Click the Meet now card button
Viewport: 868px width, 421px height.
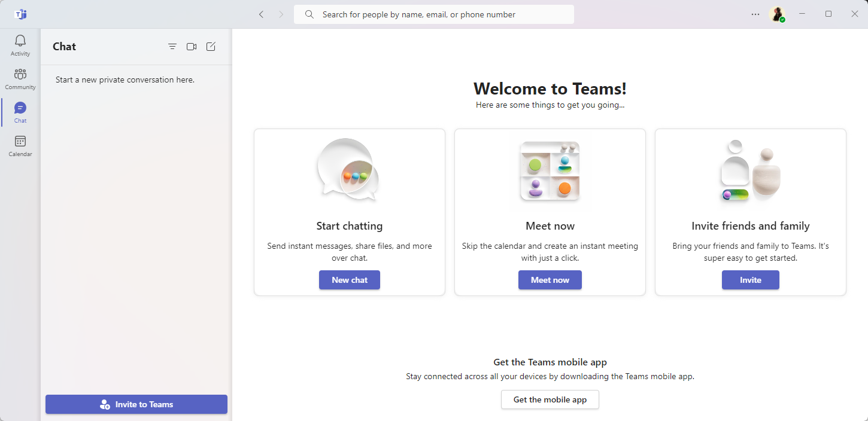550,280
